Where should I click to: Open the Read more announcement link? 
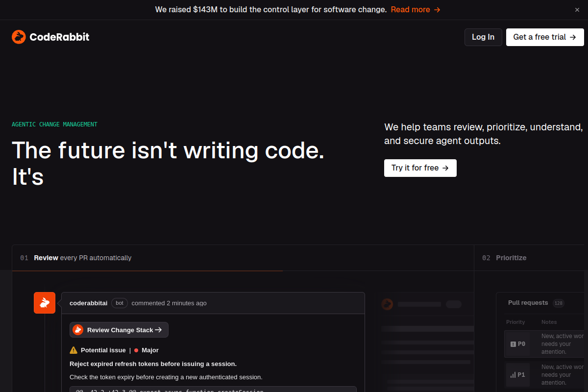(416, 10)
